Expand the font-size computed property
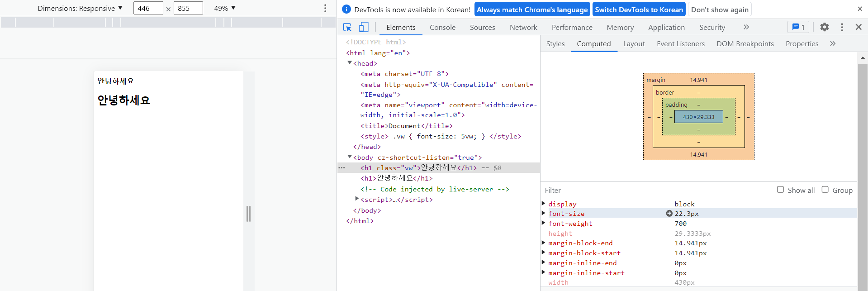The height and width of the screenshot is (291, 868). [x=544, y=213]
